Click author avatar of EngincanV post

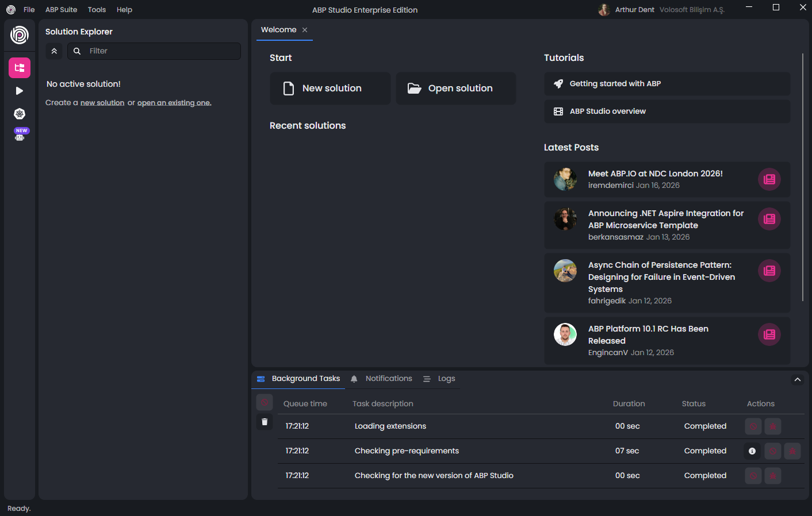[565, 334]
